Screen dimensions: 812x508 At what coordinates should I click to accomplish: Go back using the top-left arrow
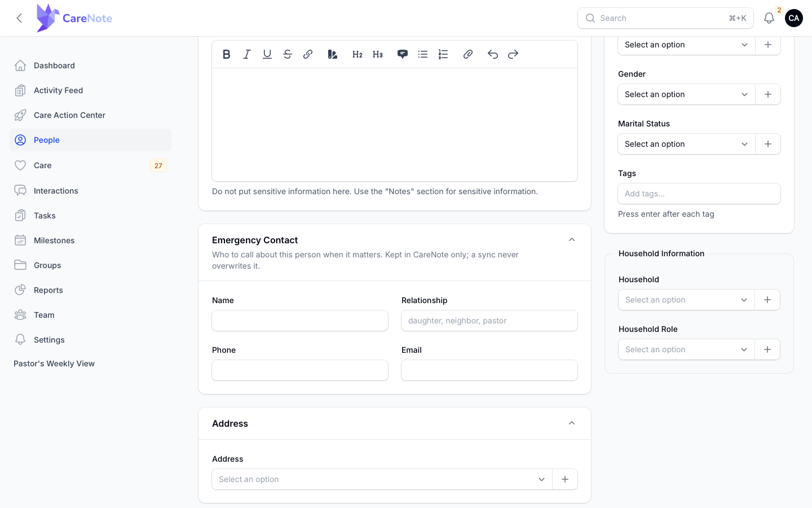(19, 18)
